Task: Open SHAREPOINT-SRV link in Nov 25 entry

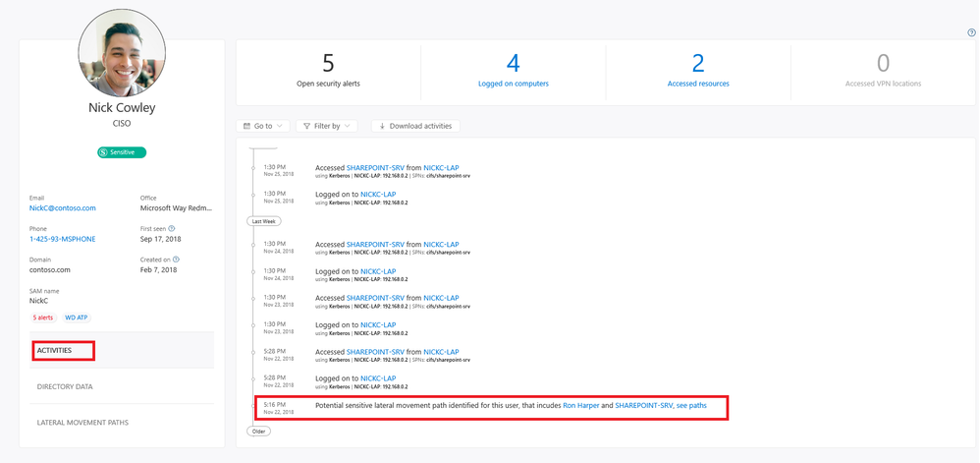Action: [x=375, y=168]
